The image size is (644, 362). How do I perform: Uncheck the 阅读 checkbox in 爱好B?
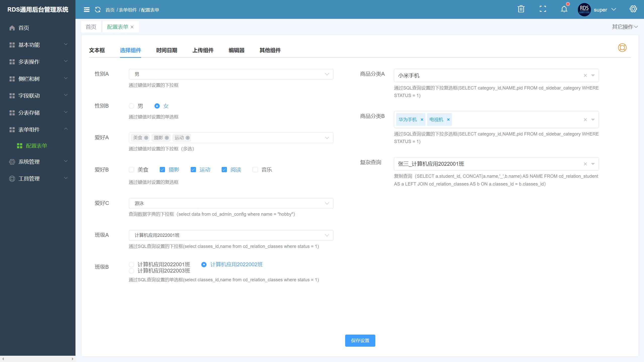click(224, 170)
